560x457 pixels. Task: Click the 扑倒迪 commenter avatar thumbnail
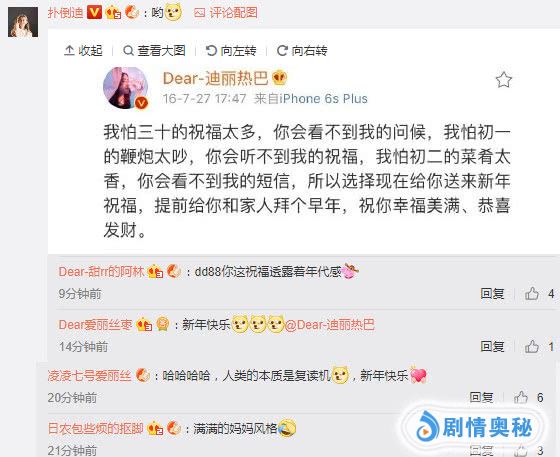[23, 22]
